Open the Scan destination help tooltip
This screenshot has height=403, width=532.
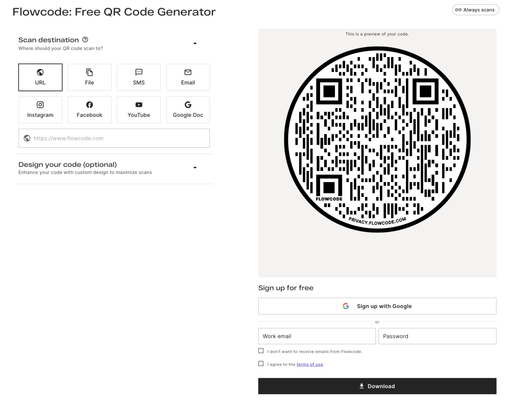pos(86,39)
